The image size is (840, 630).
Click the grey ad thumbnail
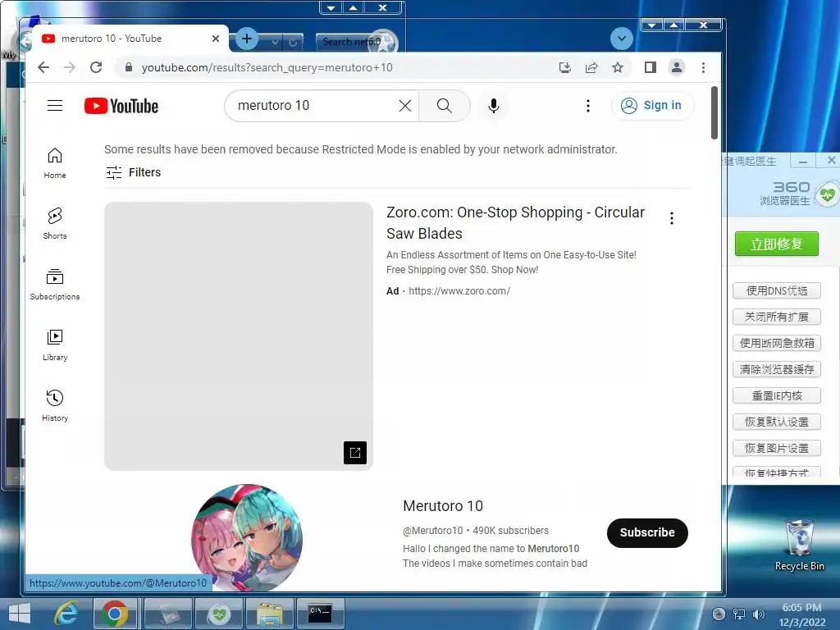coord(239,336)
